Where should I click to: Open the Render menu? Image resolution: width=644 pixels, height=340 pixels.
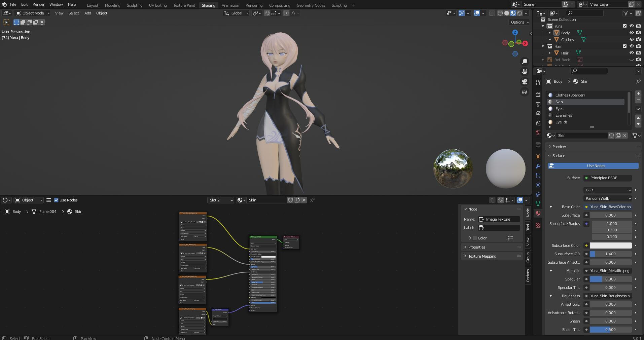click(38, 4)
